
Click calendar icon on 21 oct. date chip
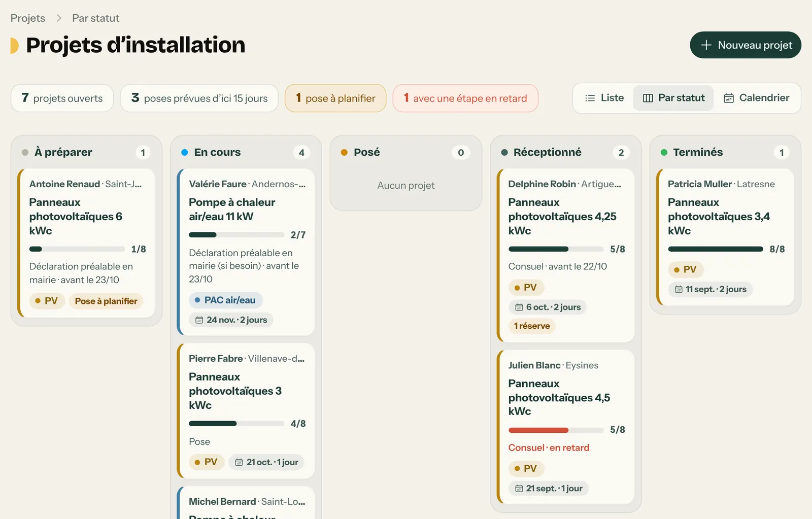click(x=239, y=462)
